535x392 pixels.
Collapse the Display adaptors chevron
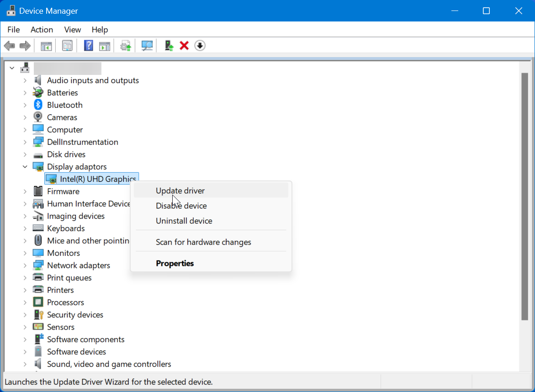25,166
